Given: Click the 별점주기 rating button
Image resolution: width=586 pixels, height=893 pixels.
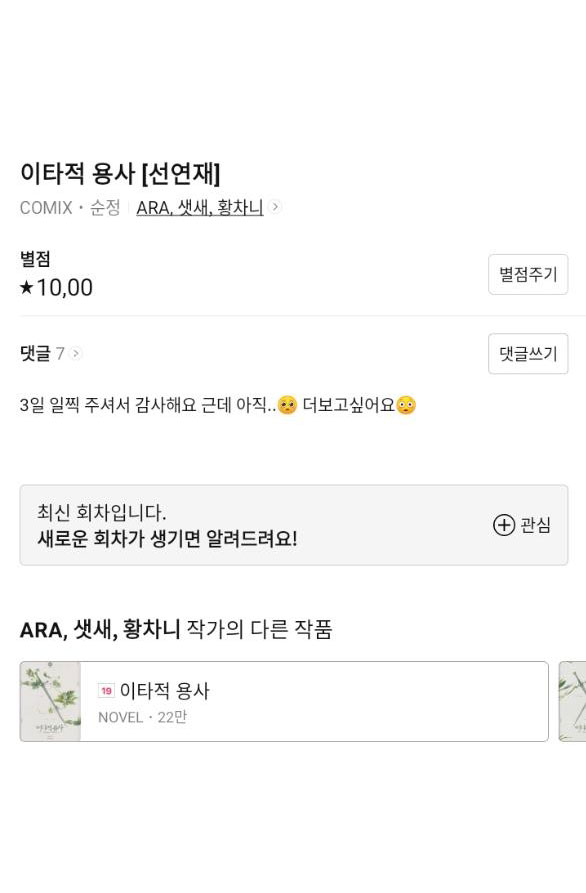Looking at the screenshot, I should 528,274.
